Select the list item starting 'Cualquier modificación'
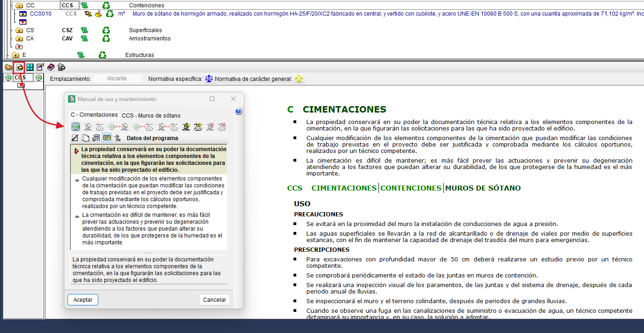 (149, 192)
